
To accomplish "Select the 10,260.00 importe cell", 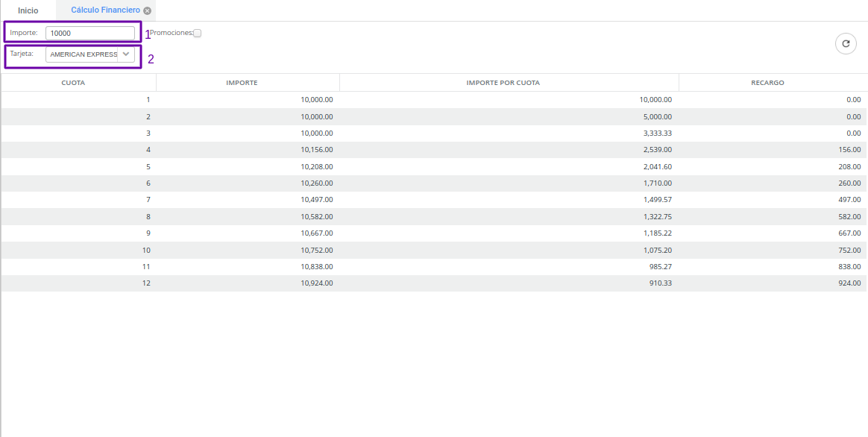I will [x=248, y=183].
